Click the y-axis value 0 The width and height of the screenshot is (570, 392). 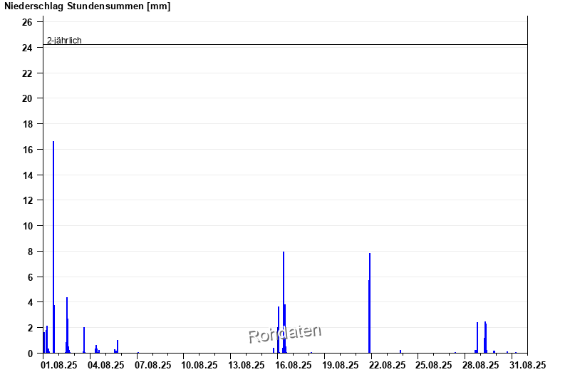[x=29, y=354]
